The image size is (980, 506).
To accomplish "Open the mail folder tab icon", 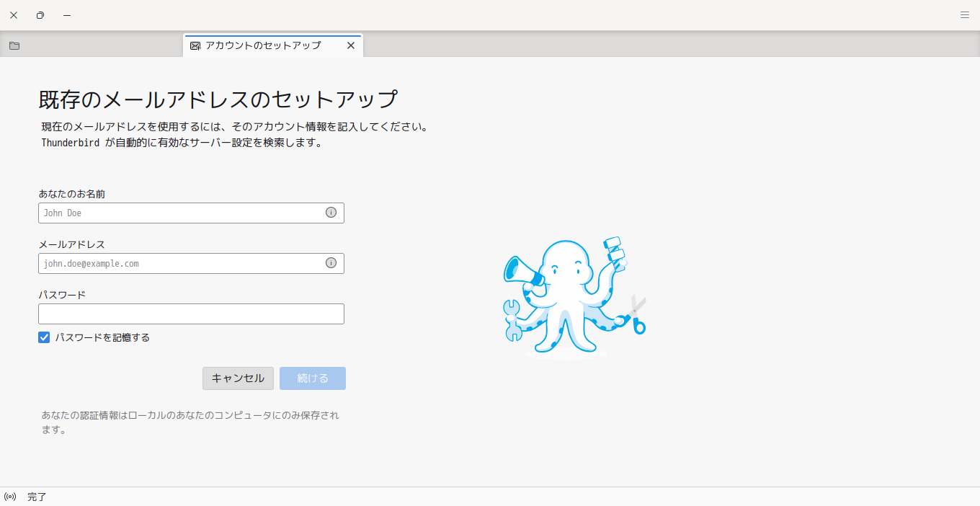I will [x=14, y=45].
